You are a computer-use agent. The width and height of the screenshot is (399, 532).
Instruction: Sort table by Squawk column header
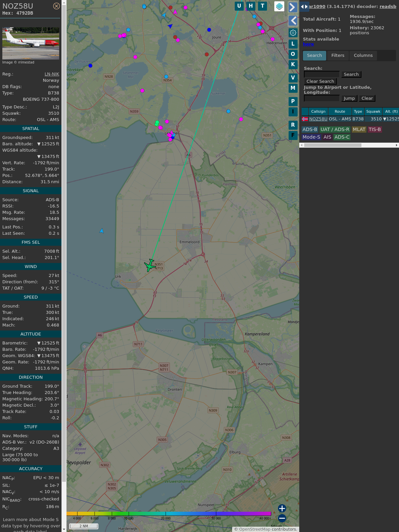(373, 112)
